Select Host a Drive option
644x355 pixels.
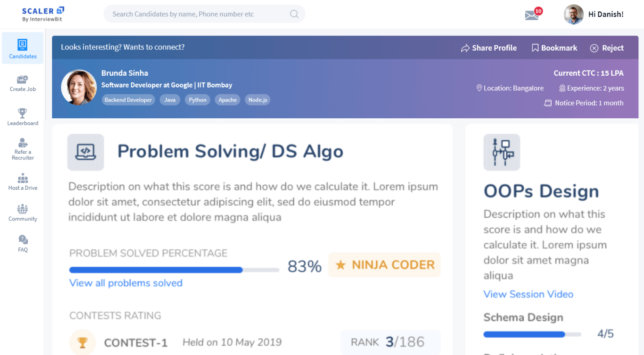pos(23,182)
